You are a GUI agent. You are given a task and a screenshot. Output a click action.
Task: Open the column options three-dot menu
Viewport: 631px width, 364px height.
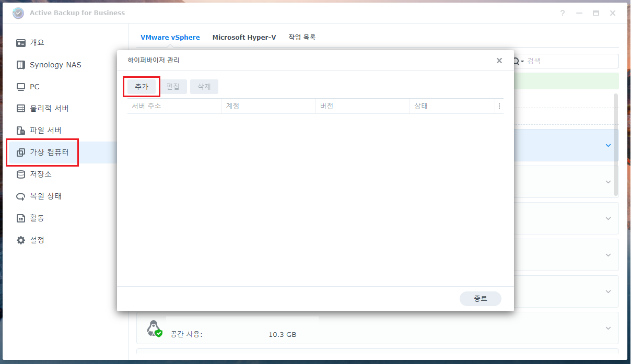tap(499, 106)
